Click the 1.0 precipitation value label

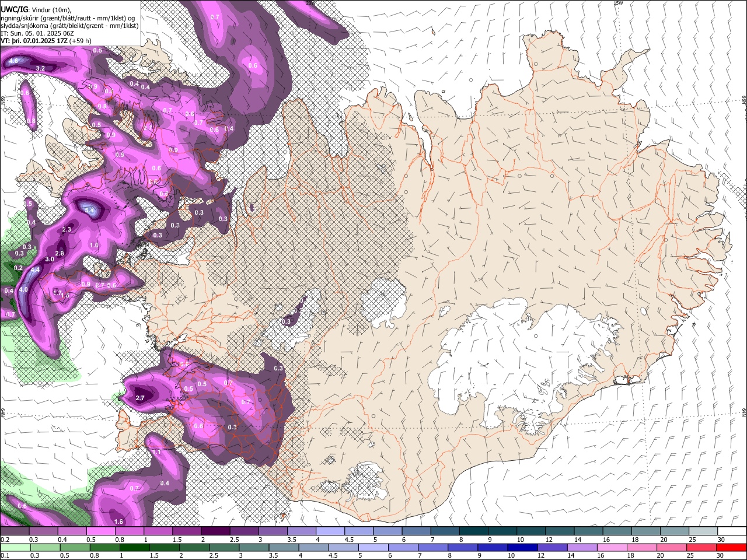(x=94, y=246)
